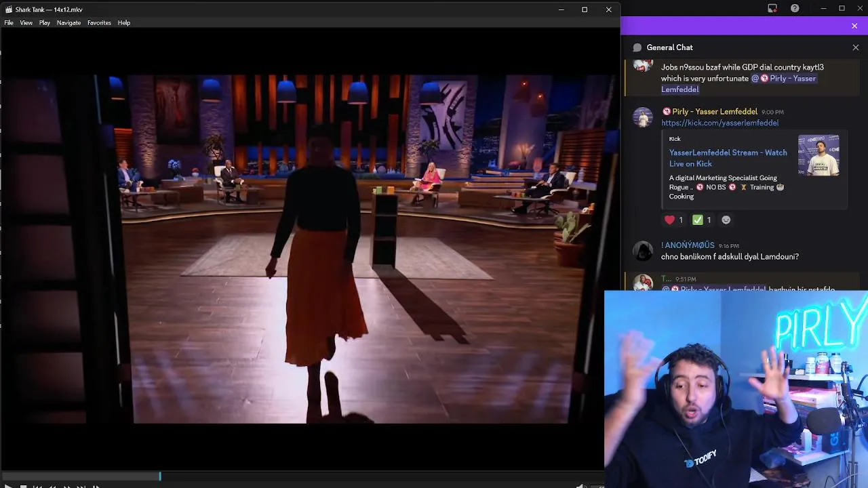
Task: Click username Pirly - Yasser Lemfeddel at 9:00 PM
Action: pos(715,112)
